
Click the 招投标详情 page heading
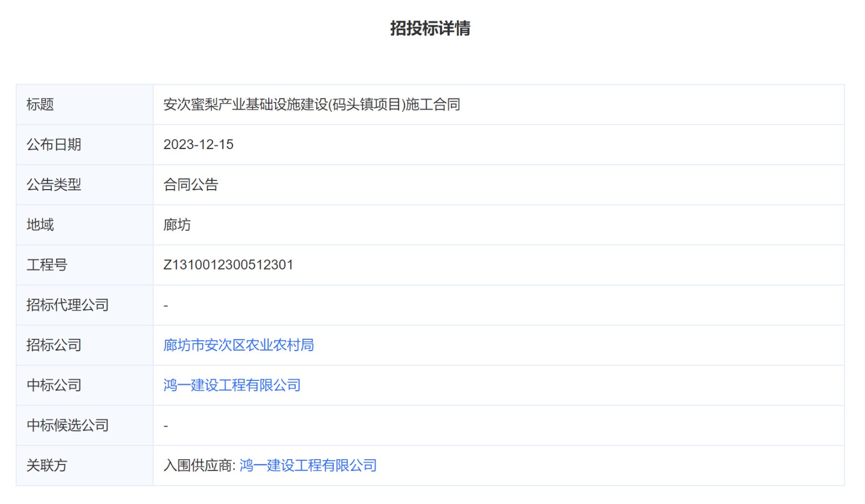click(x=430, y=28)
